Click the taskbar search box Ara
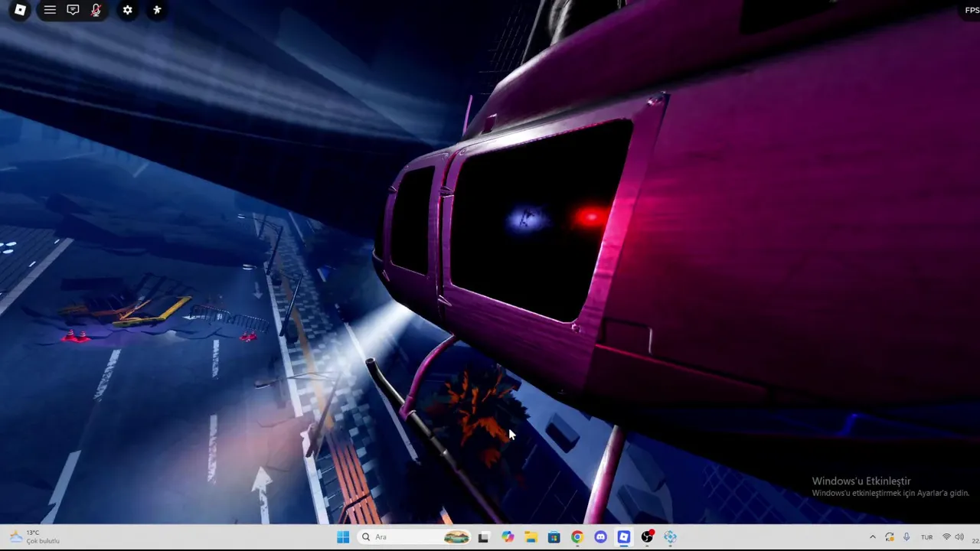The image size is (980, 551). [413, 537]
